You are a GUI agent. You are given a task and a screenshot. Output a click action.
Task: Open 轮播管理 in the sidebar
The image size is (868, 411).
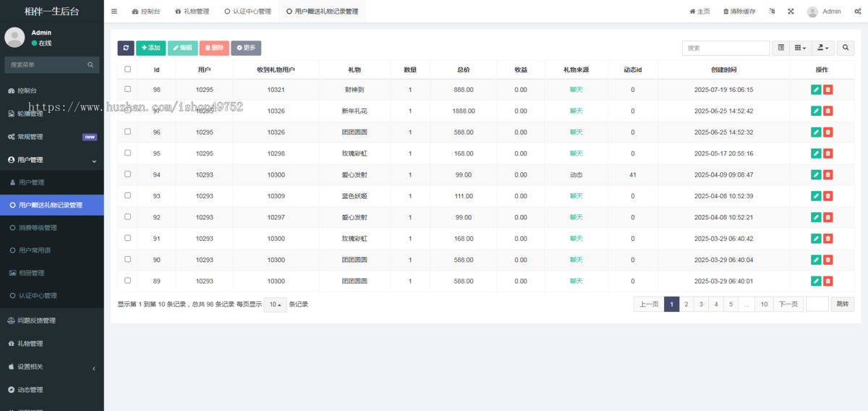pyautogui.click(x=51, y=114)
